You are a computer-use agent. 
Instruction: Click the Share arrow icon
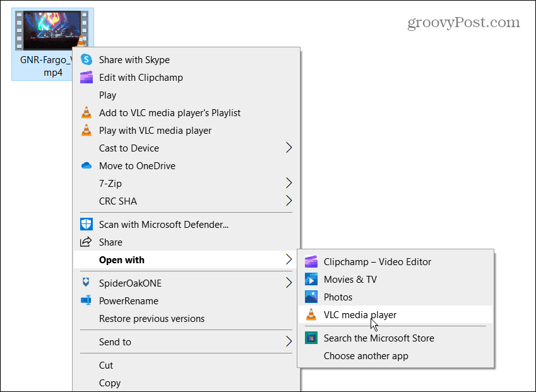[86, 242]
